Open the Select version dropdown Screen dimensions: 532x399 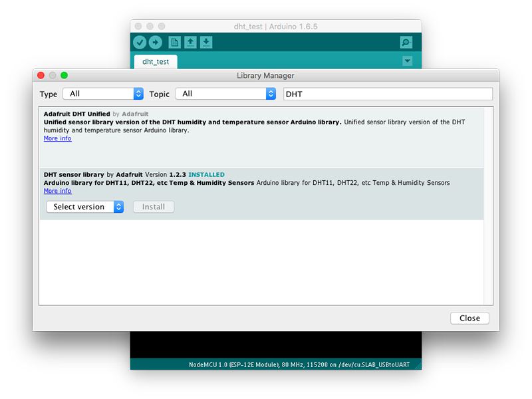[85, 207]
